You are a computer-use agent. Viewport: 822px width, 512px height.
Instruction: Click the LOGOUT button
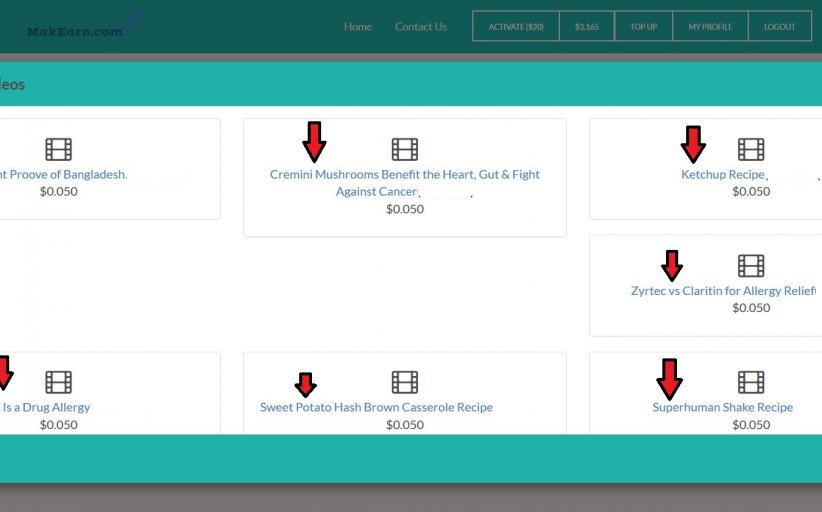pos(780,27)
